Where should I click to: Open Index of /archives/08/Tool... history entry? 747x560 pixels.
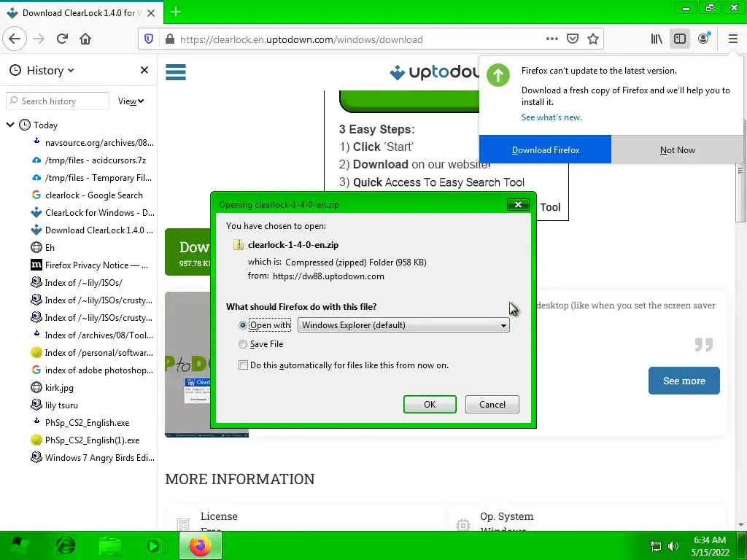pos(93,335)
